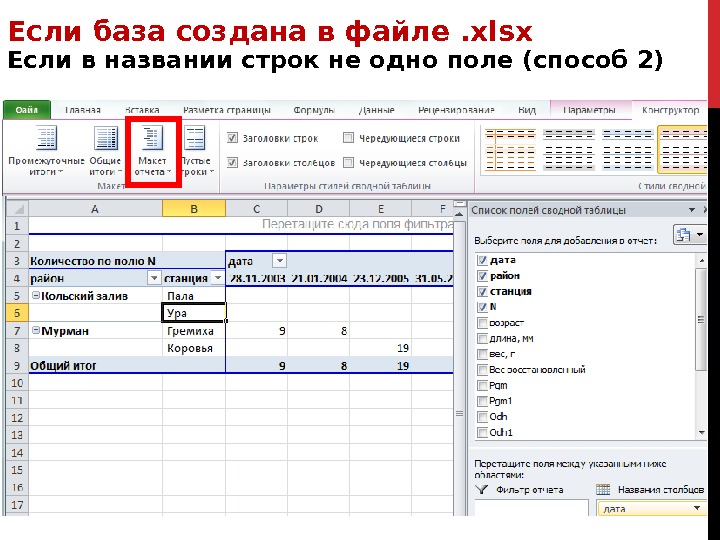Select column E header
Image resolution: width=720 pixels, height=540 pixels.
point(381,209)
